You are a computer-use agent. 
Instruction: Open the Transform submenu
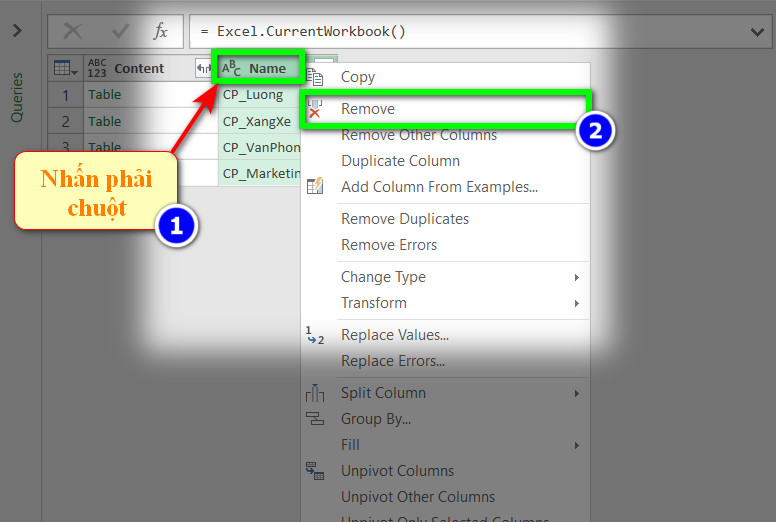coord(374,303)
